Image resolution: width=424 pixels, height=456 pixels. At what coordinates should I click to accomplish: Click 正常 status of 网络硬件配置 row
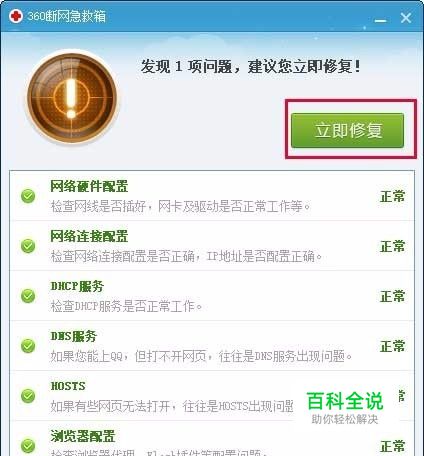(x=392, y=196)
